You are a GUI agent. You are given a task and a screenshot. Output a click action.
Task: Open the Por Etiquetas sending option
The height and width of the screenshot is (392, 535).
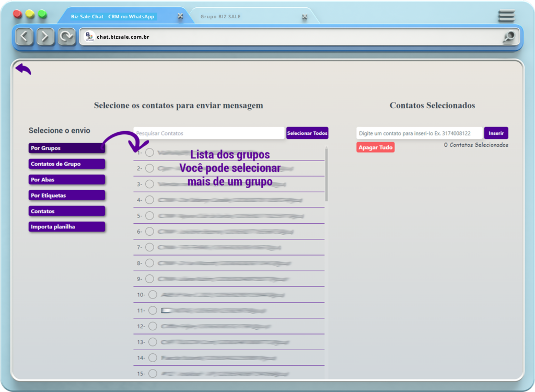click(x=67, y=195)
